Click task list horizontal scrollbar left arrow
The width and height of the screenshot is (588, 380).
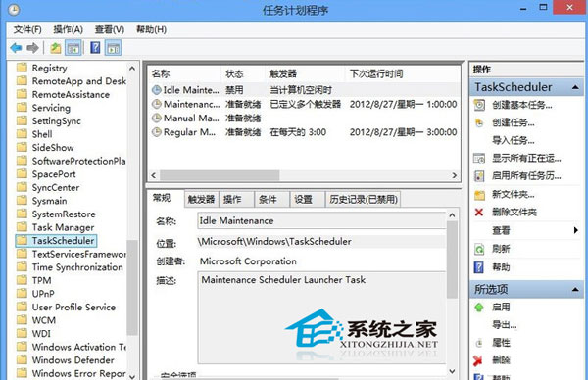(x=154, y=175)
